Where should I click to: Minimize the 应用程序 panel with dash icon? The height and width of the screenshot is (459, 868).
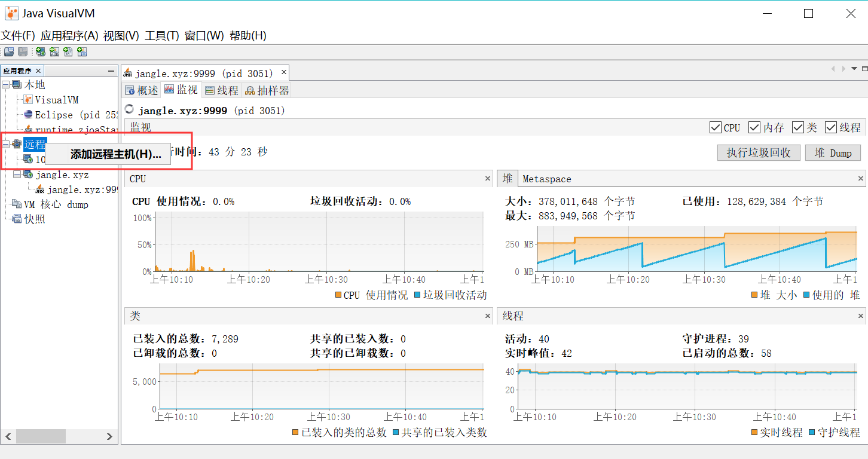click(111, 71)
